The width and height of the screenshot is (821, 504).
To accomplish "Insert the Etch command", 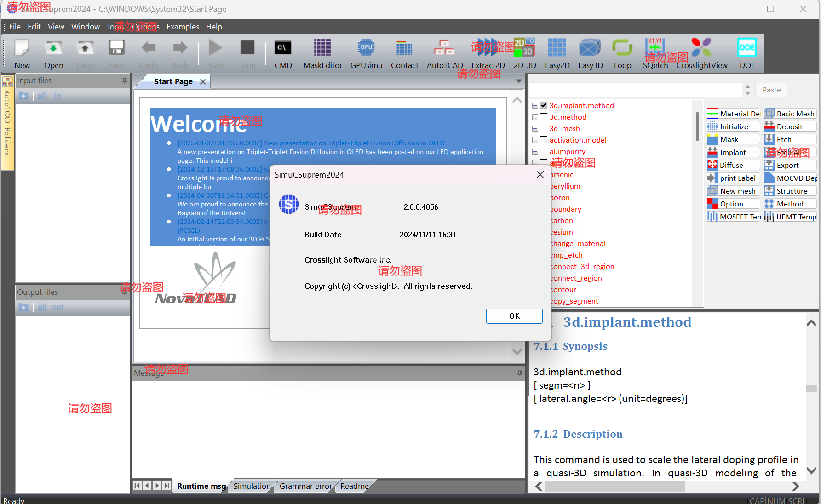I will coord(790,139).
